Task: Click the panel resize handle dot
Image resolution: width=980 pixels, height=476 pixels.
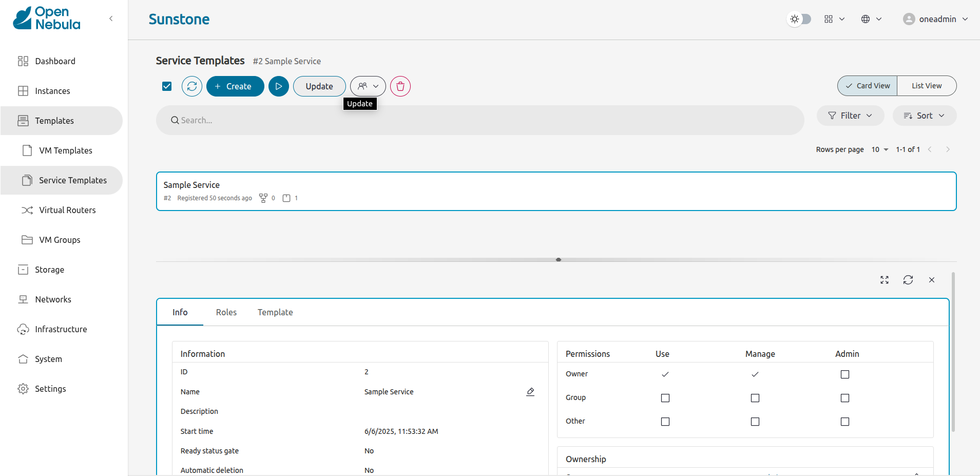Action: pos(558,260)
